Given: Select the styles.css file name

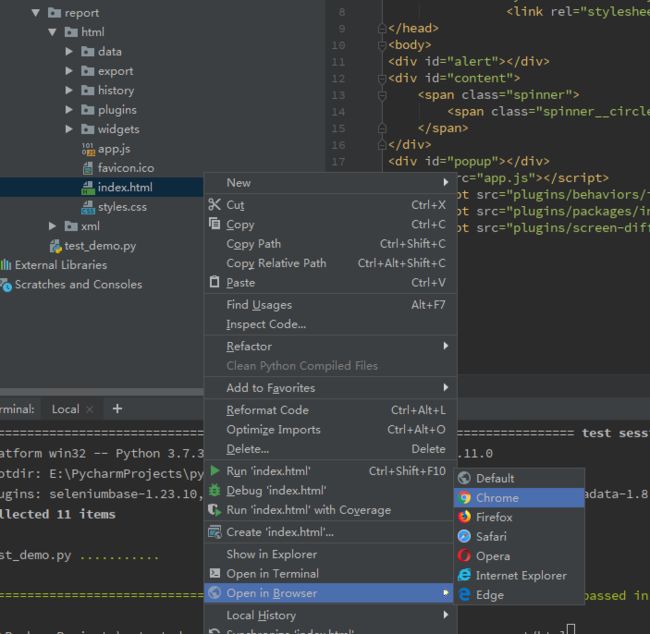Looking at the screenshot, I should pyautogui.click(x=122, y=207).
